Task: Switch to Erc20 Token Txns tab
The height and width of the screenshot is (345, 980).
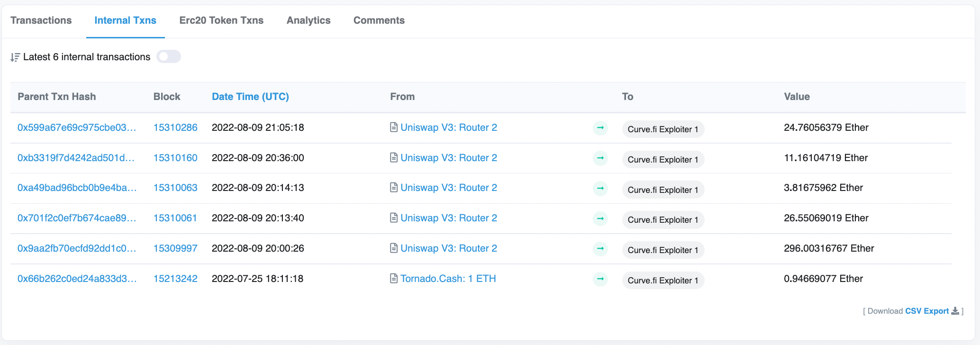Action: point(221,20)
